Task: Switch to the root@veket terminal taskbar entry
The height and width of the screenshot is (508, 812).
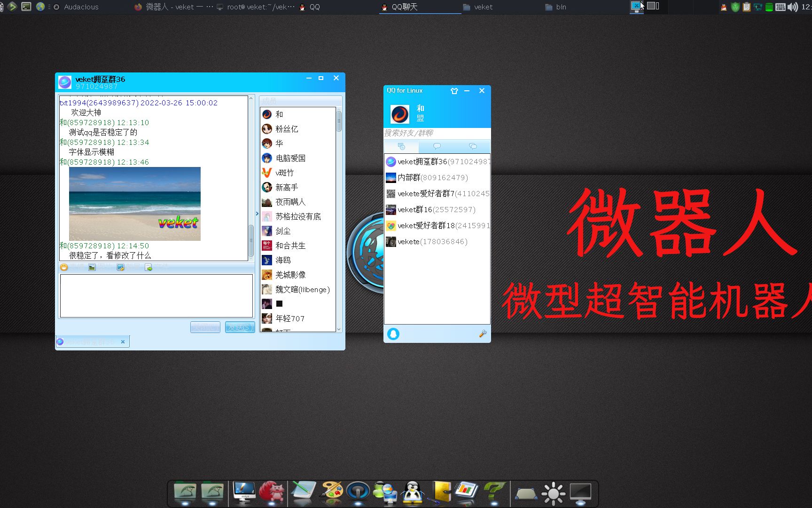Action: 256,7
